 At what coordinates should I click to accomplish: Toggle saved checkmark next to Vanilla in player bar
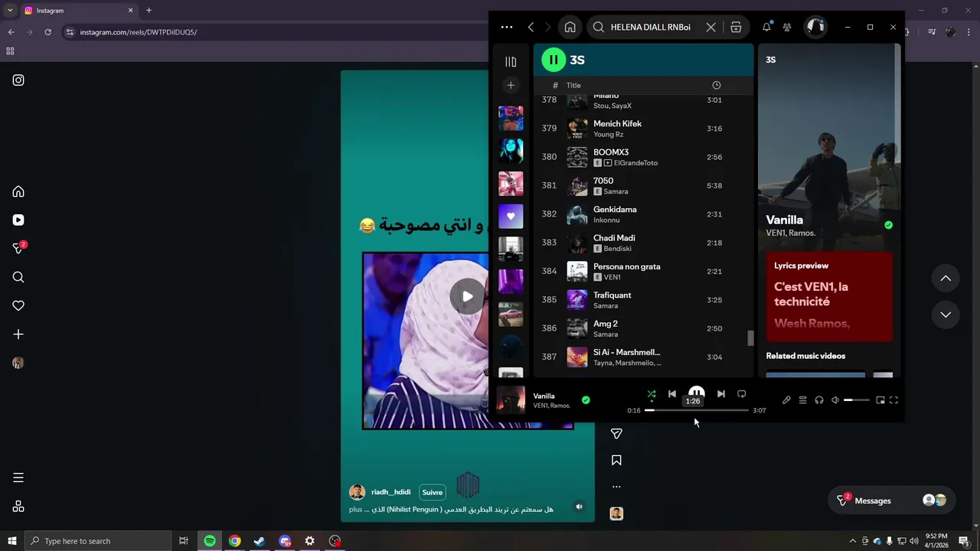tap(586, 399)
